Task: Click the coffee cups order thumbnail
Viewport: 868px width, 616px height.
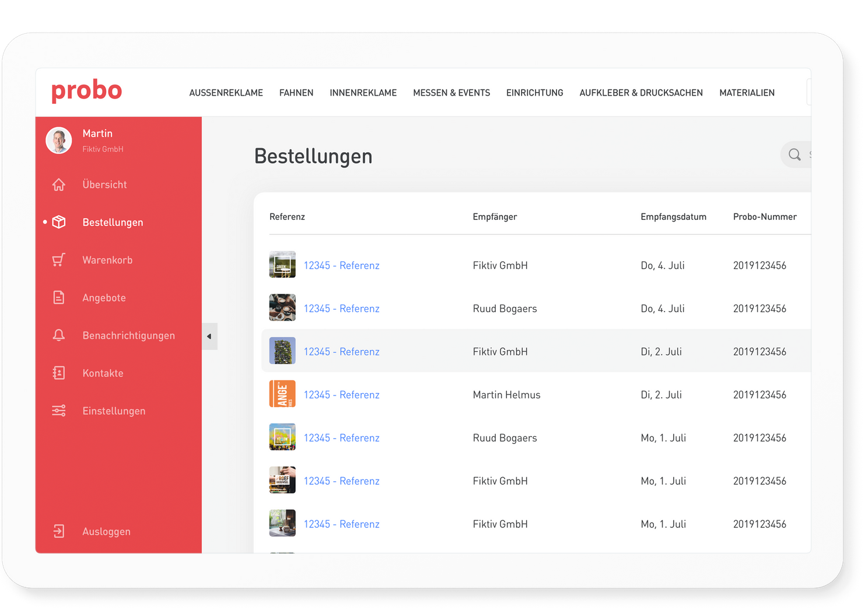Action: [282, 307]
